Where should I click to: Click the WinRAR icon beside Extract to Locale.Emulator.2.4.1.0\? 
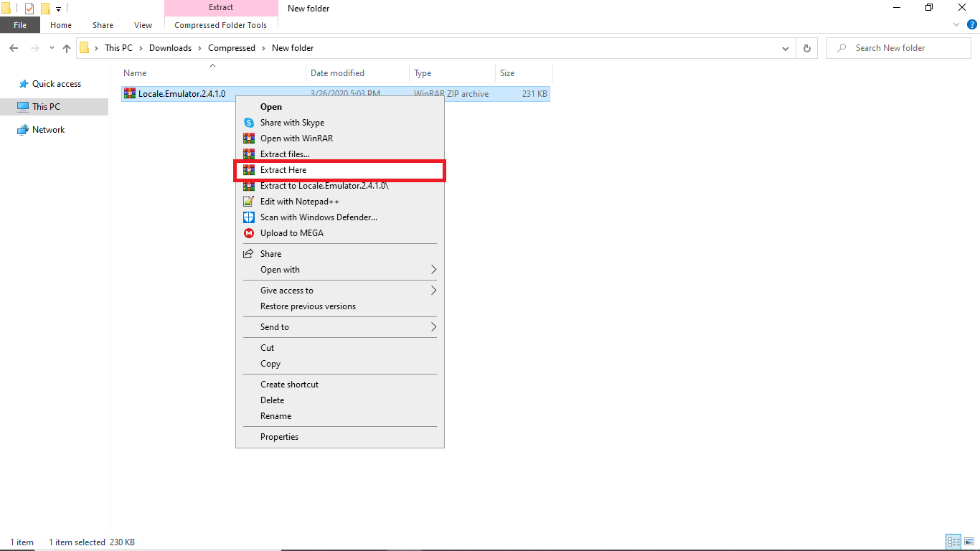point(249,186)
